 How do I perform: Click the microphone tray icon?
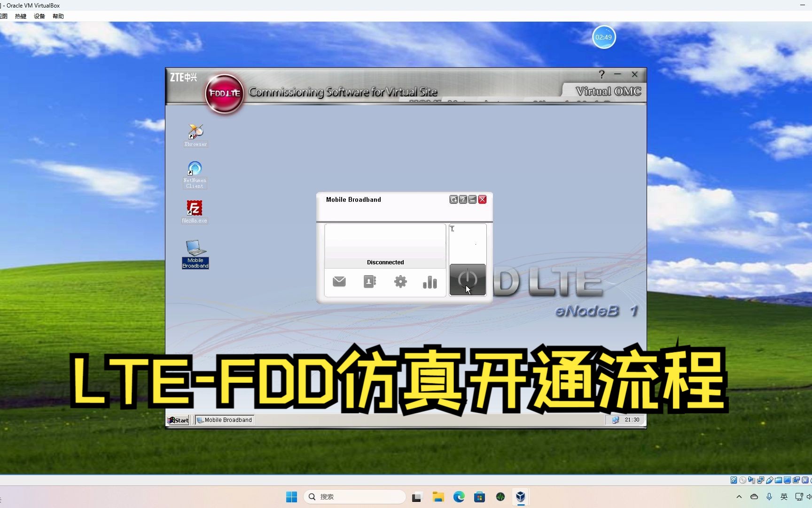click(769, 497)
